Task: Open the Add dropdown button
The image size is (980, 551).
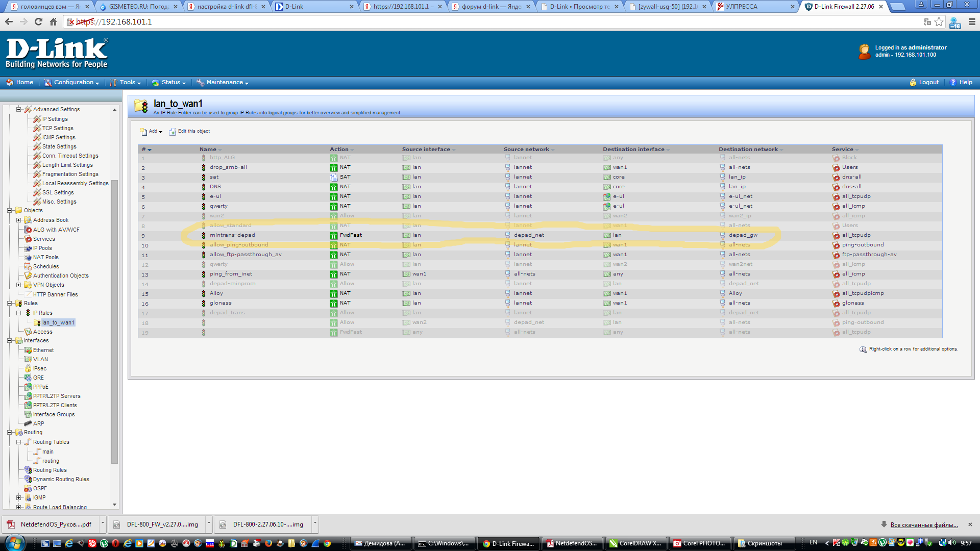Action: [152, 132]
